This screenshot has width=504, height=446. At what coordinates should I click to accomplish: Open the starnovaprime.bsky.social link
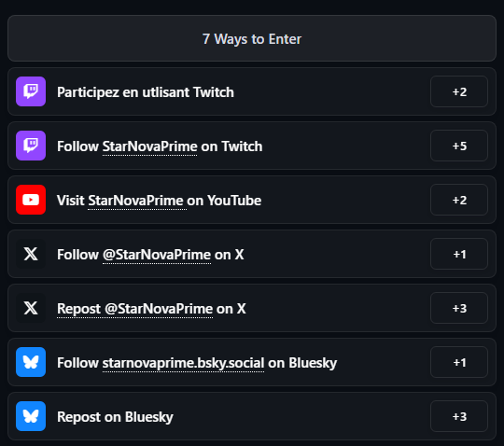point(183,363)
